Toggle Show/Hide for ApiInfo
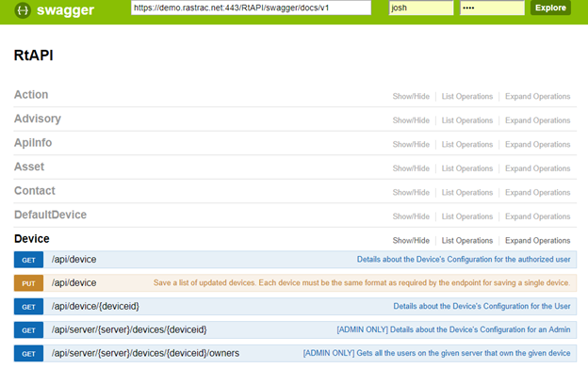This screenshot has width=588, height=368. (x=411, y=145)
